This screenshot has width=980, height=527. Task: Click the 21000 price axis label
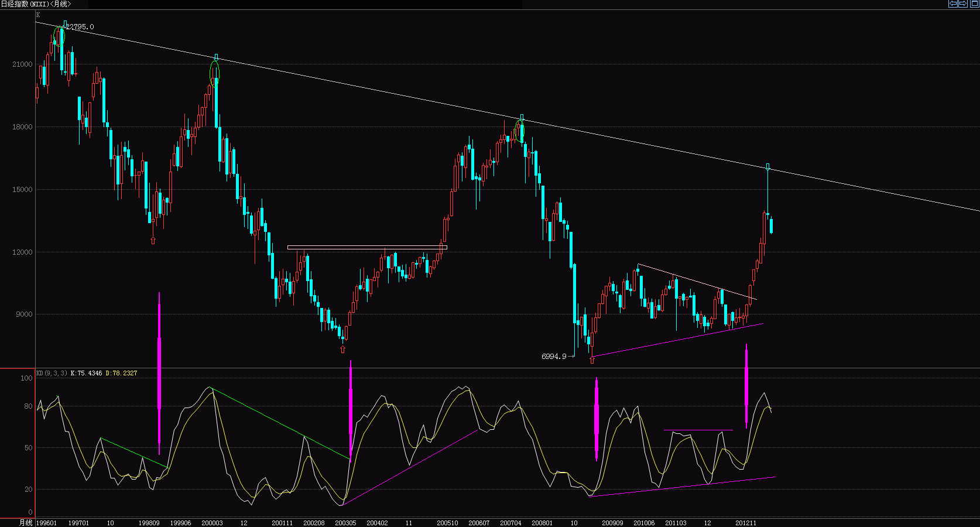click(x=23, y=64)
